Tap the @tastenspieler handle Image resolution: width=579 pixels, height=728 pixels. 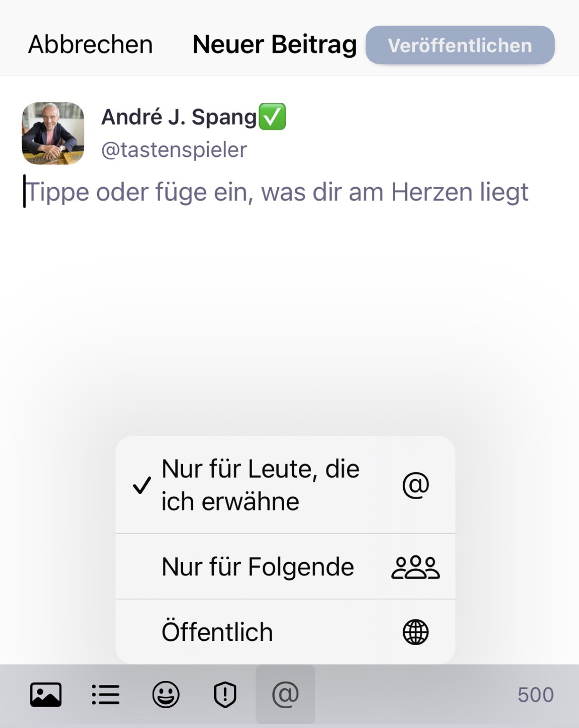pyautogui.click(x=174, y=150)
